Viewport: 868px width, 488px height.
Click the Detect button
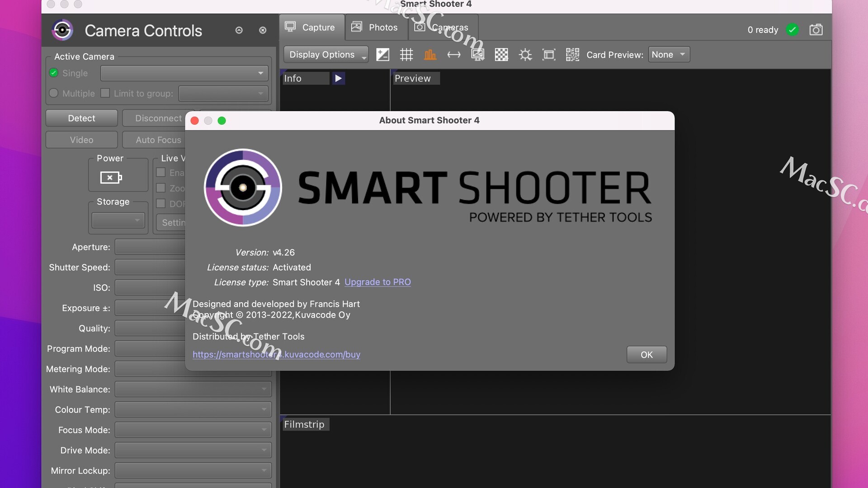coord(81,118)
